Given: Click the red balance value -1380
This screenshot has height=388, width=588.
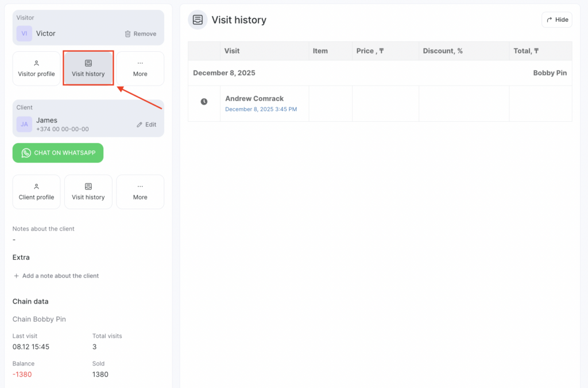Looking at the screenshot, I should coord(22,374).
